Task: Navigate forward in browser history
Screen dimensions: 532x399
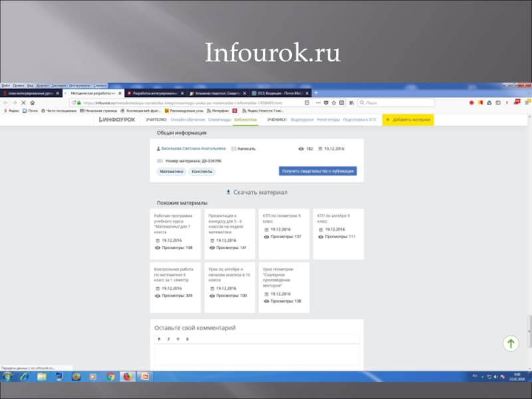Action: click(x=15, y=102)
